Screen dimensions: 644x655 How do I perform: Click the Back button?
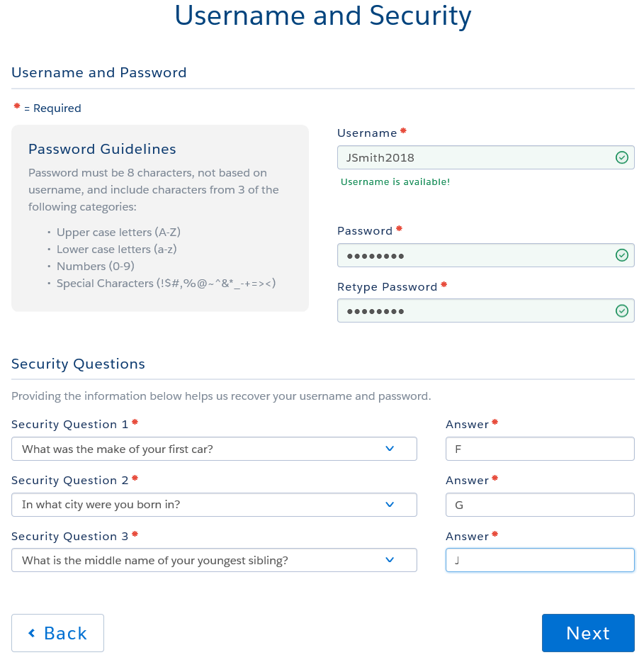point(57,633)
